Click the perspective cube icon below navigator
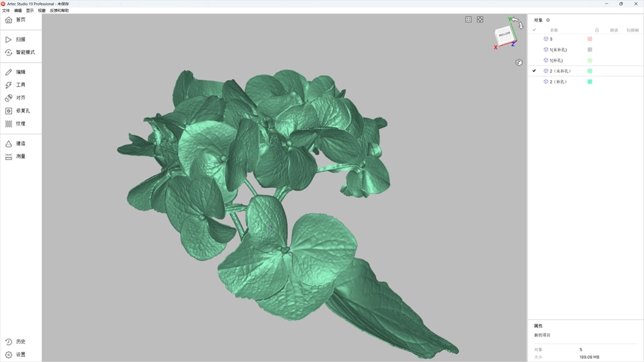This screenshot has height=362, width=644. (519, 63)
